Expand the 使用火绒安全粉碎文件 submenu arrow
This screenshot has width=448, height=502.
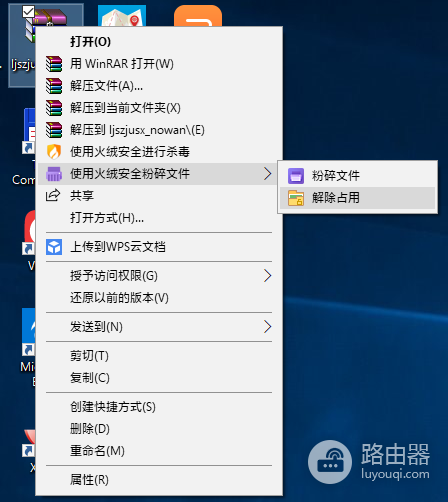[267, 174]
